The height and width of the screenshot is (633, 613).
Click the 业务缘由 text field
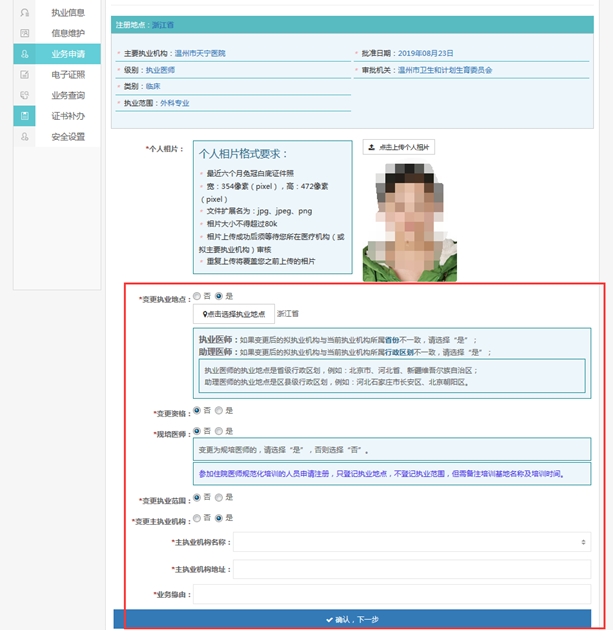[391, 594]
